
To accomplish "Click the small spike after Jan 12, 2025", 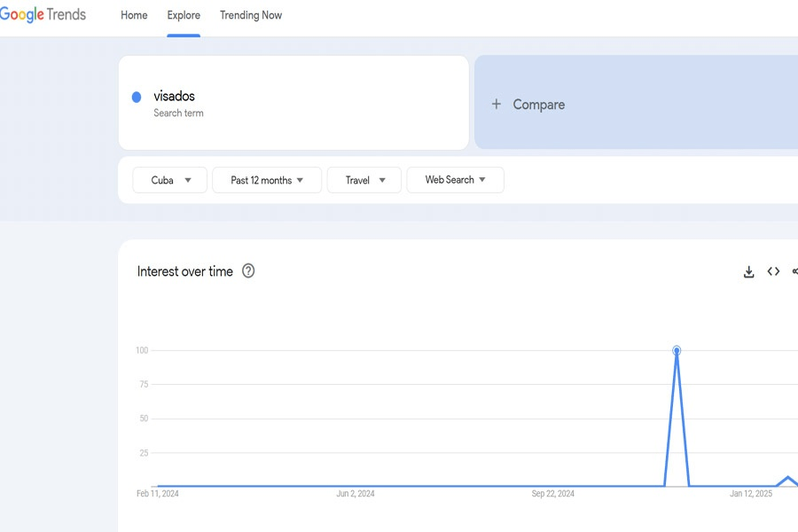I will (787, 478).
